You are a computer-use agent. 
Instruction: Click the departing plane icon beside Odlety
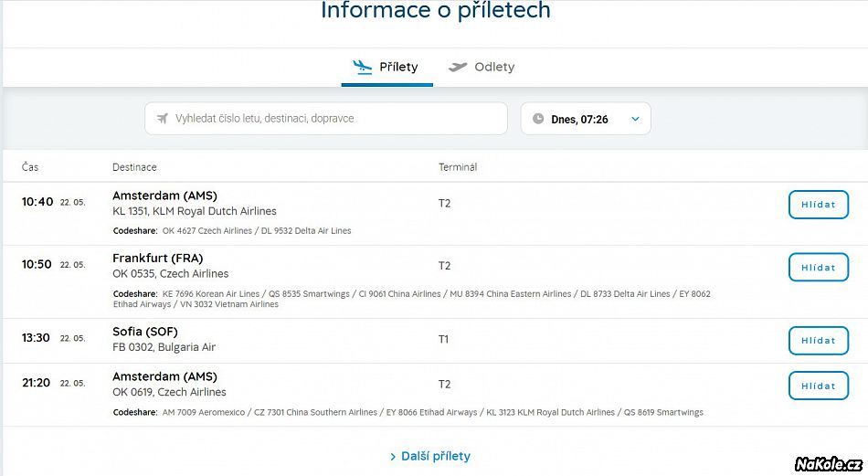[458, 67]
